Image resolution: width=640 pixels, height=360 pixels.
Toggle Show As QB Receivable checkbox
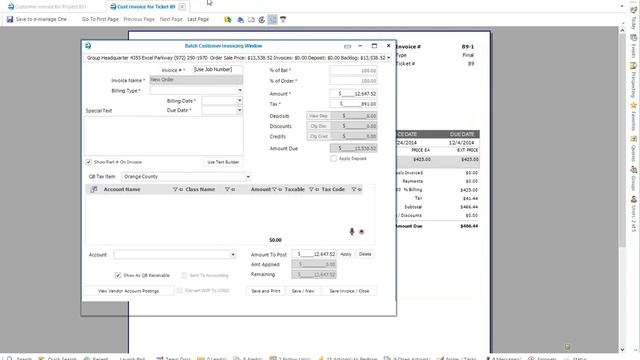tap(118, 275)
